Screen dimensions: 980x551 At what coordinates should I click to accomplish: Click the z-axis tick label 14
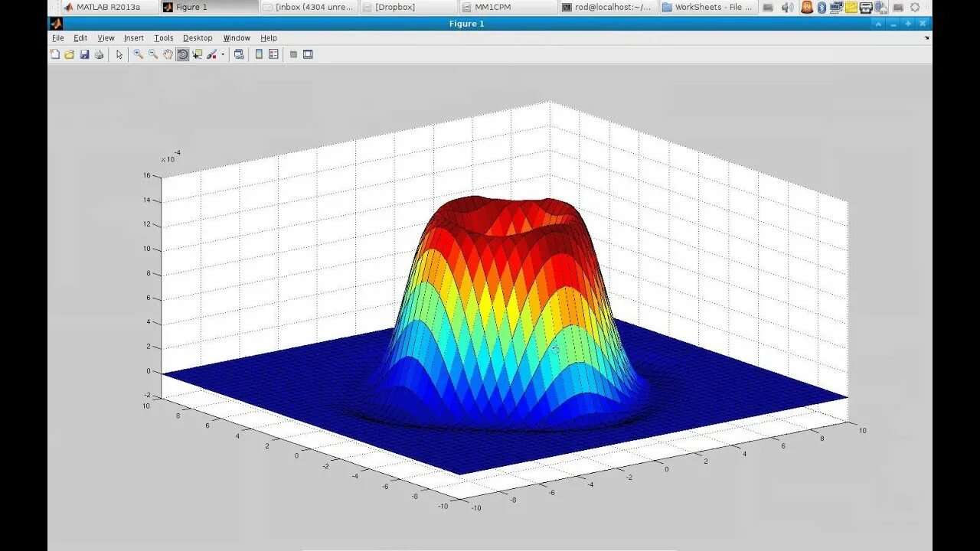146,200
